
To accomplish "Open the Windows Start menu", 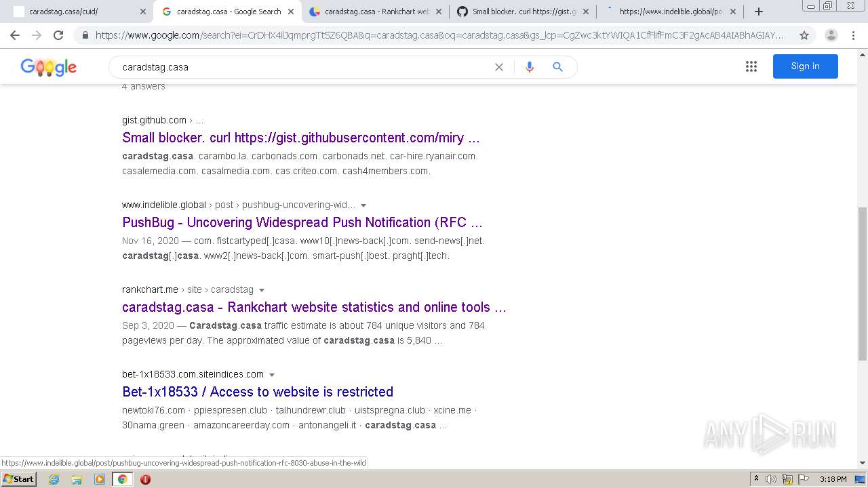I will tap(19, 479).
